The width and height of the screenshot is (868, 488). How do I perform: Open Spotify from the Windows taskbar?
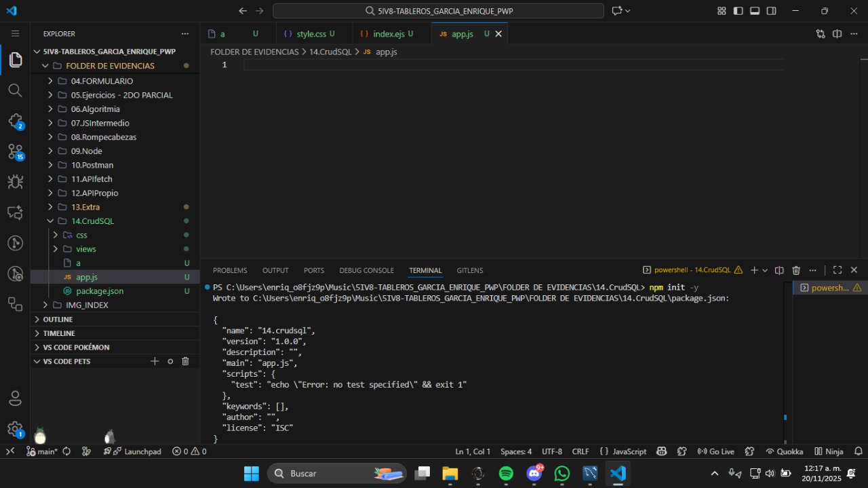[506, 473]
